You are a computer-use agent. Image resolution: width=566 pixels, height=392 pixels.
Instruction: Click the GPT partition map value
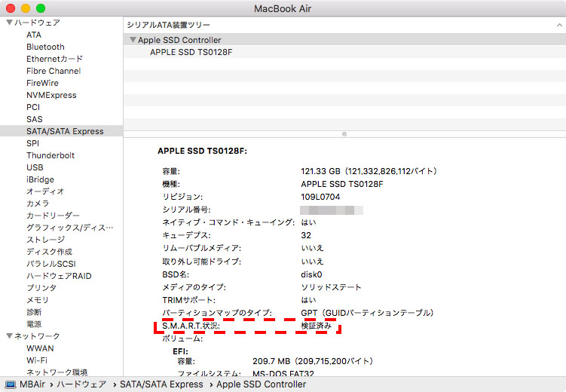click(367, 313)
